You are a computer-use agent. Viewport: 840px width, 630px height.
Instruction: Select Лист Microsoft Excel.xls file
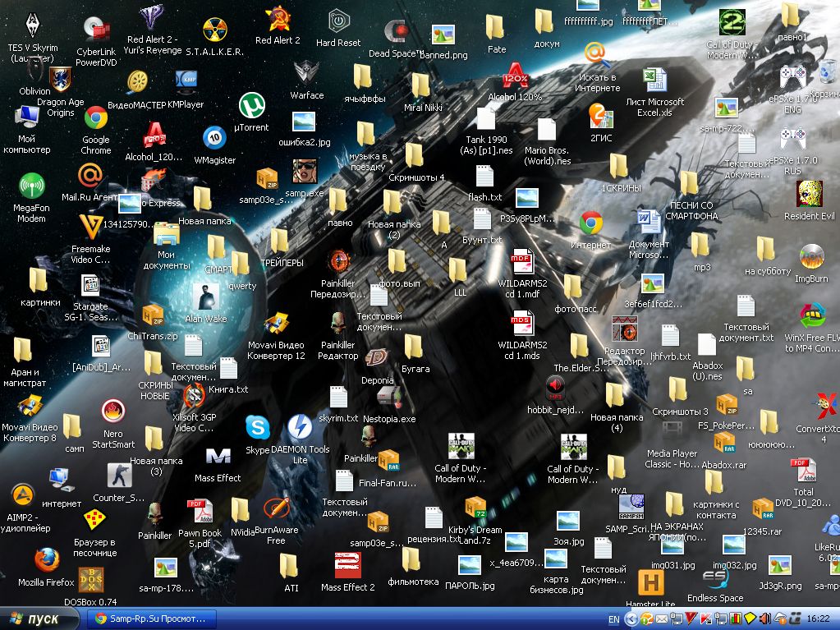tap(654, 80)
